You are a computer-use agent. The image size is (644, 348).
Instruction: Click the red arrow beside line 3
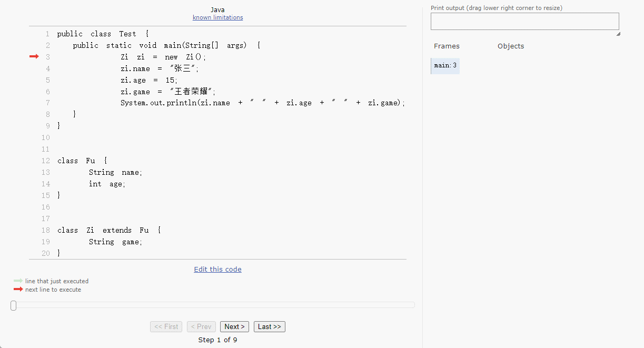[x=34, y=56]
